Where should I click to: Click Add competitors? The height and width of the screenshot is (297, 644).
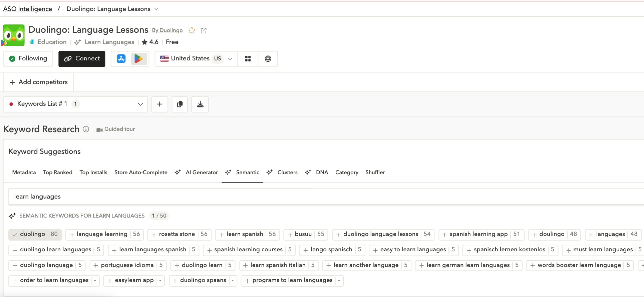click(38, 82)
